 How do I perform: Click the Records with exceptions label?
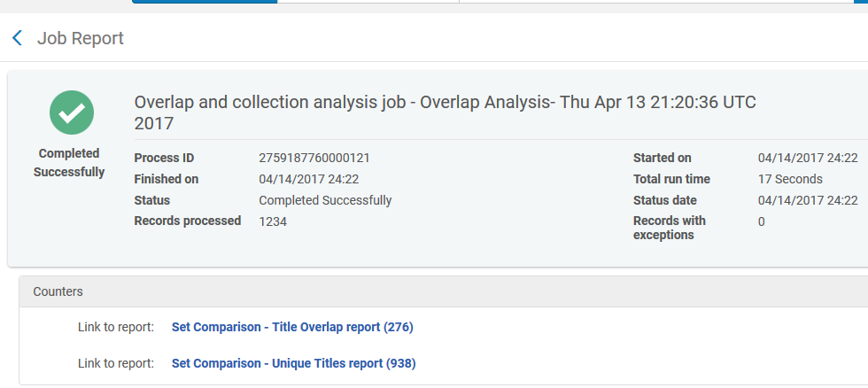(x=669, y=228)
